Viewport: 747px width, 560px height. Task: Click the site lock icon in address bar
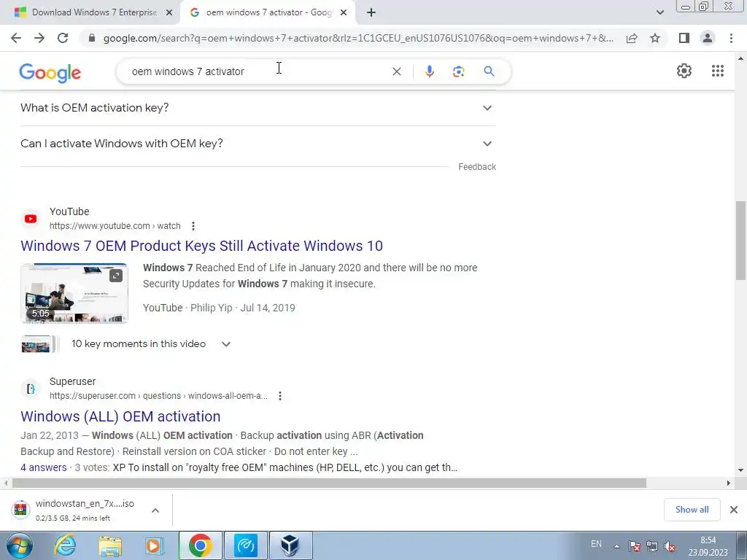92,38
